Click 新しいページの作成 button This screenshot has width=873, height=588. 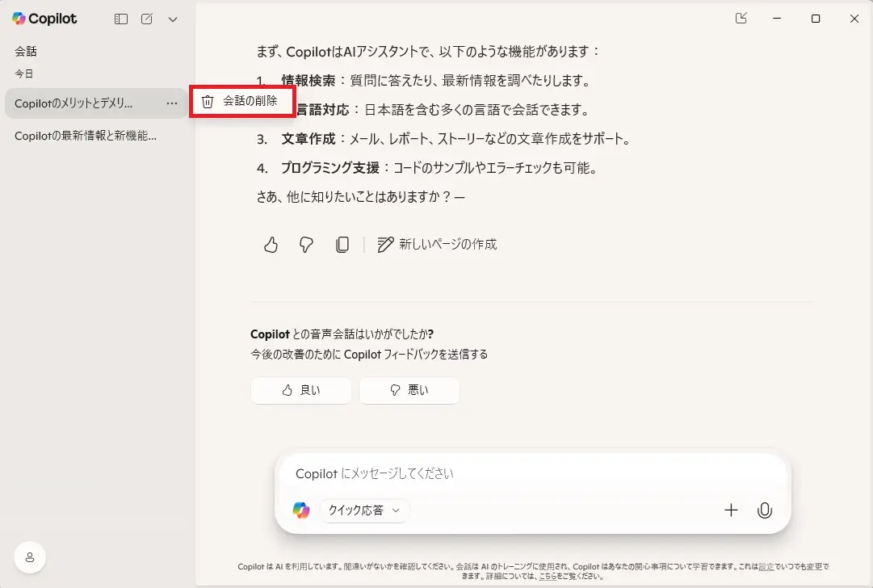click(437, 245)
